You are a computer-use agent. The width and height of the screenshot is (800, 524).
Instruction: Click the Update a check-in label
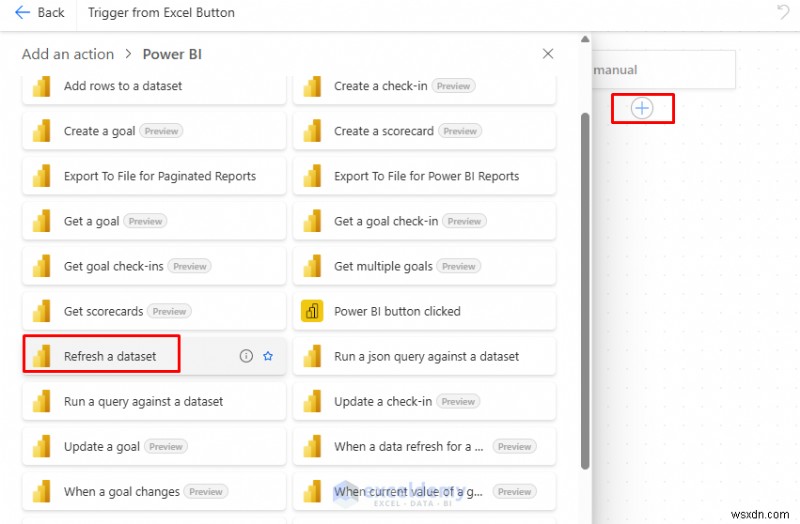[383, 402]
